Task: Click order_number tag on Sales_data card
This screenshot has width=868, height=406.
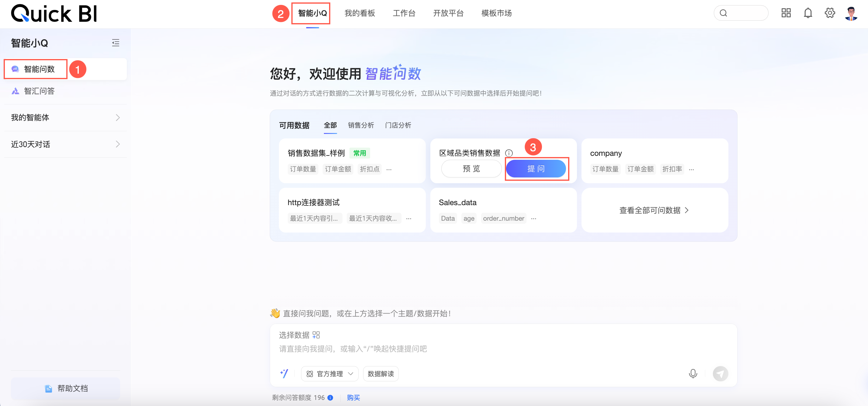Action: [503, 218]
